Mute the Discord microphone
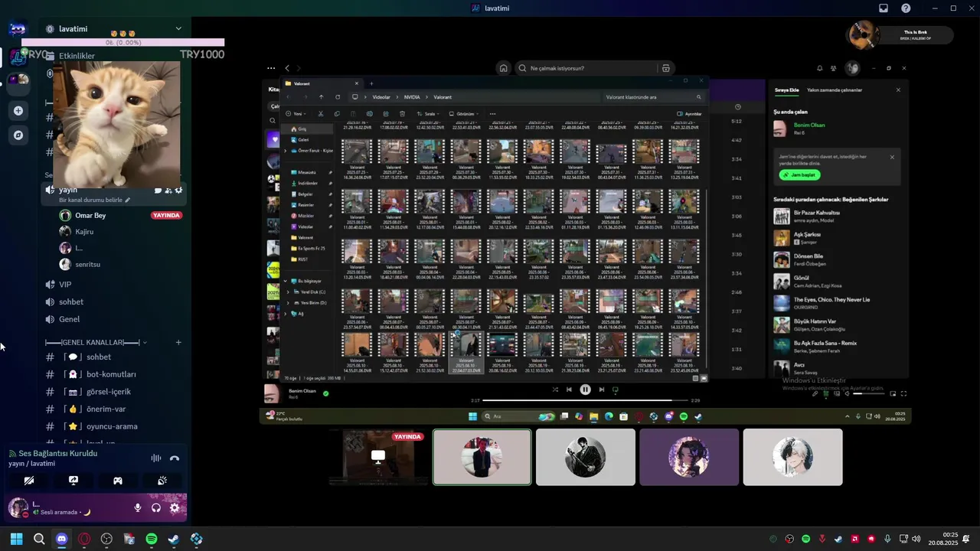This screenshot has width=980, height=551. (x=138, y=507)
